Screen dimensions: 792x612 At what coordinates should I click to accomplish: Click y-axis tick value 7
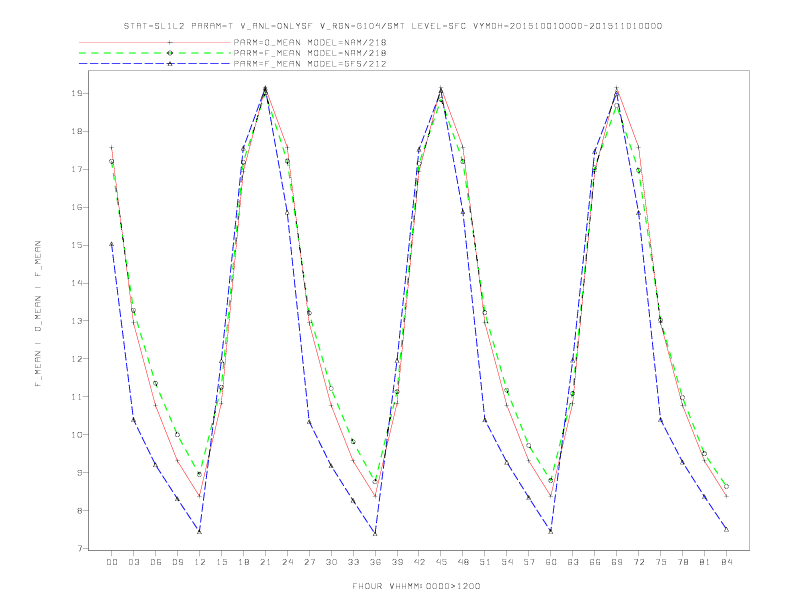click(x=80, y=548)
